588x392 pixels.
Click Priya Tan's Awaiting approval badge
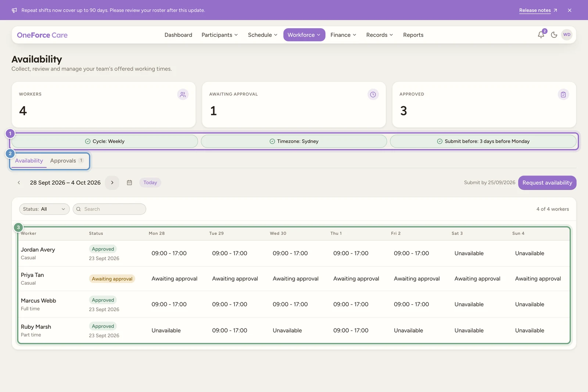coord(112,279)
